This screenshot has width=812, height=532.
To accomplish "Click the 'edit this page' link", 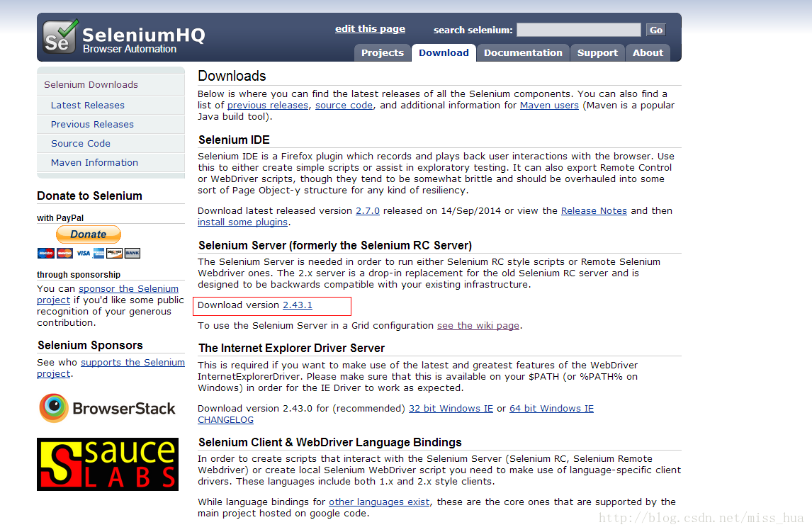I will 371,29.
